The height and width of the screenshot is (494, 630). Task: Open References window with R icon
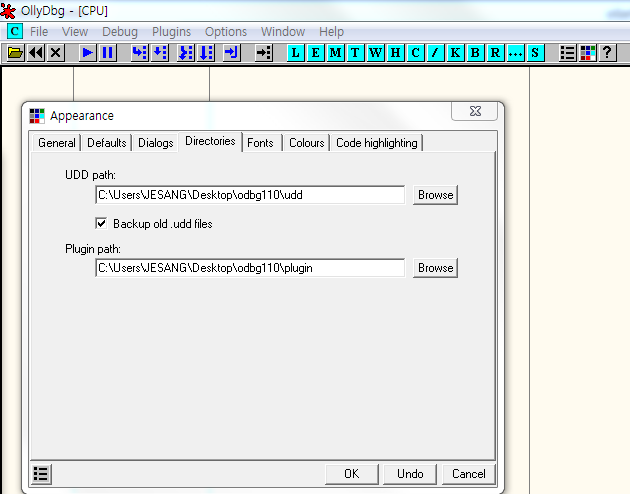(495, 53)
